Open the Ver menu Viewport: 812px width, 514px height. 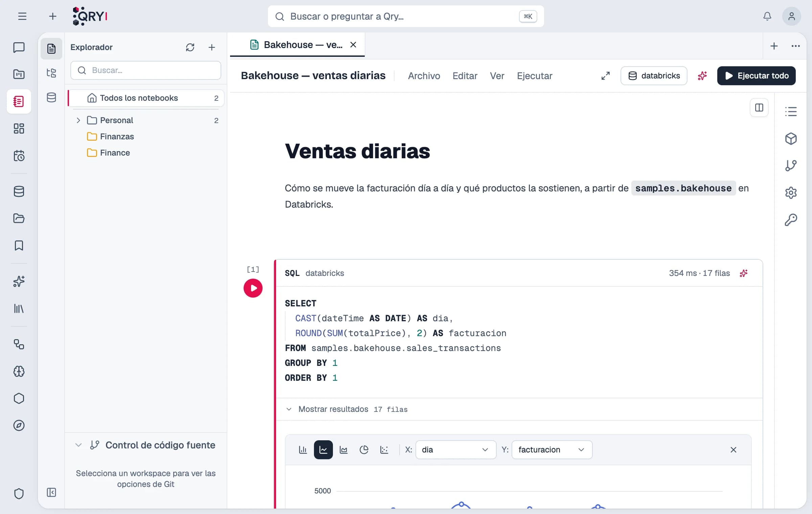tap(497, 76)
